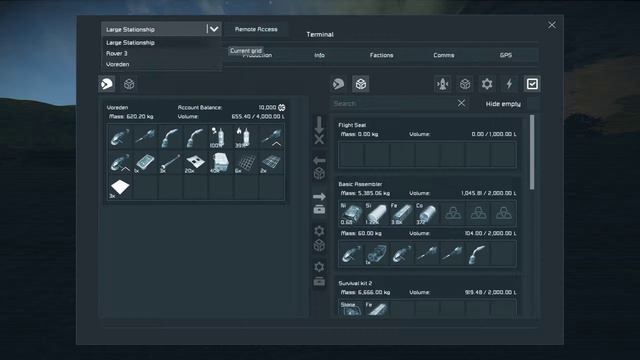Select the 39% hydrogen bottle item
The width and height of the screenshot is (640, 360).
click(x=246, y=137)
